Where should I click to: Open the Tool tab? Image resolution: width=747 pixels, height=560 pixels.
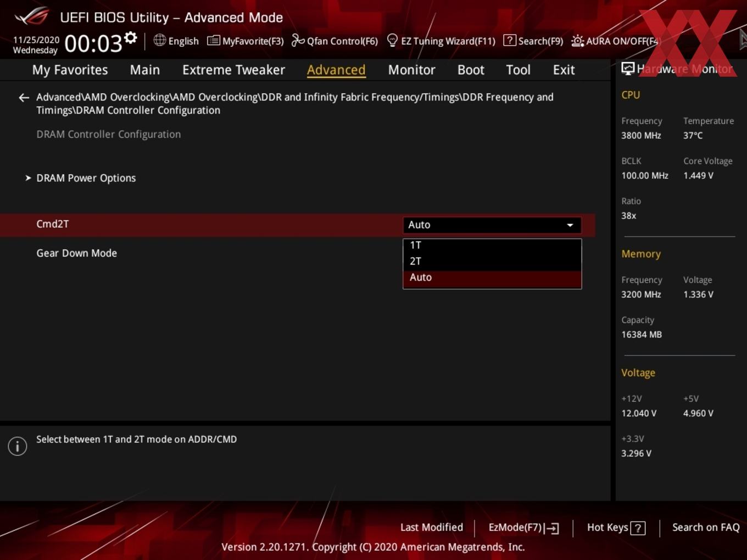pyautogui.click(x=518, y=70)
